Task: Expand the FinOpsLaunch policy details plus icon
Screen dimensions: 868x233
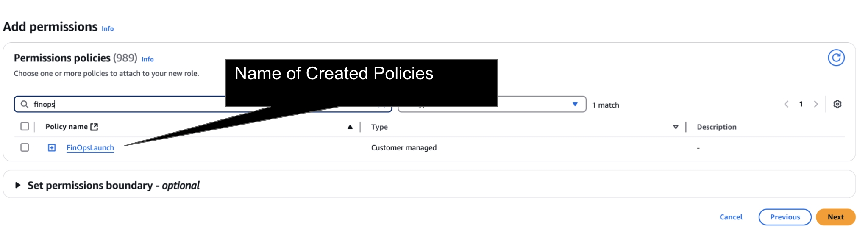Action: coord(52,148)
